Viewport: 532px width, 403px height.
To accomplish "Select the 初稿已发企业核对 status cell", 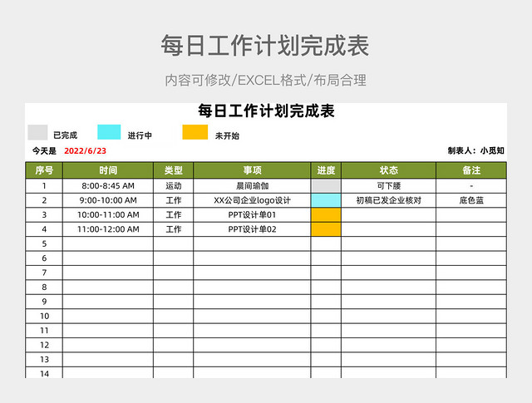I will coord(388,200).
